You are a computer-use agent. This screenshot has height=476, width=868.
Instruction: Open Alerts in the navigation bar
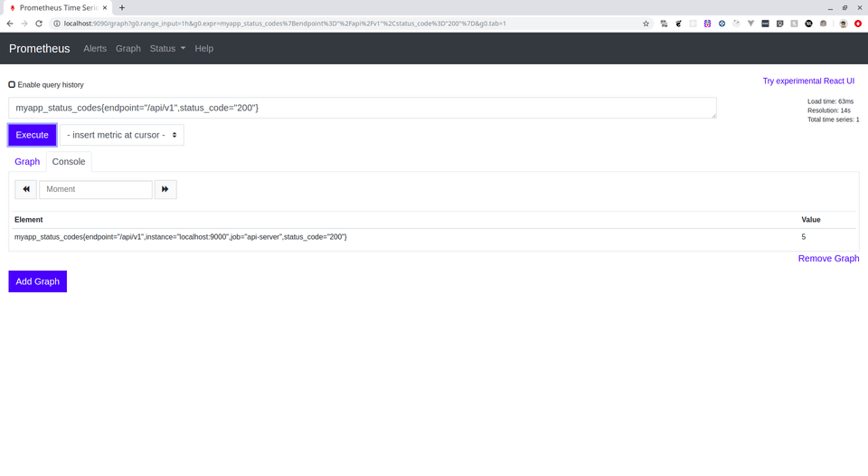pos(95,48)
